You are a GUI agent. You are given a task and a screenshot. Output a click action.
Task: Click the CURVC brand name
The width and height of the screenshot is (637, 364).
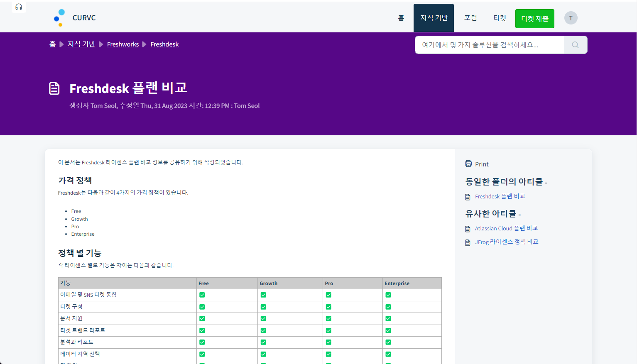pos(84,18)
